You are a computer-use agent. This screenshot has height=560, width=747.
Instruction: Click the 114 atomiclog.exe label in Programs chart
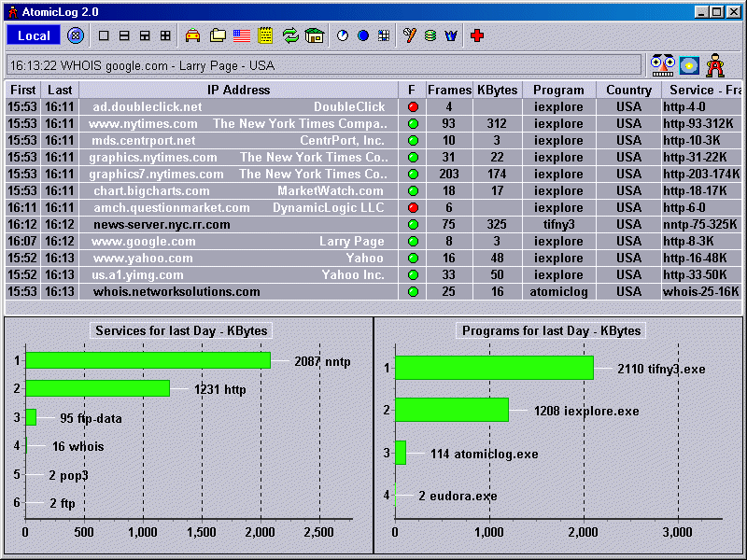(x=485, y=454)
